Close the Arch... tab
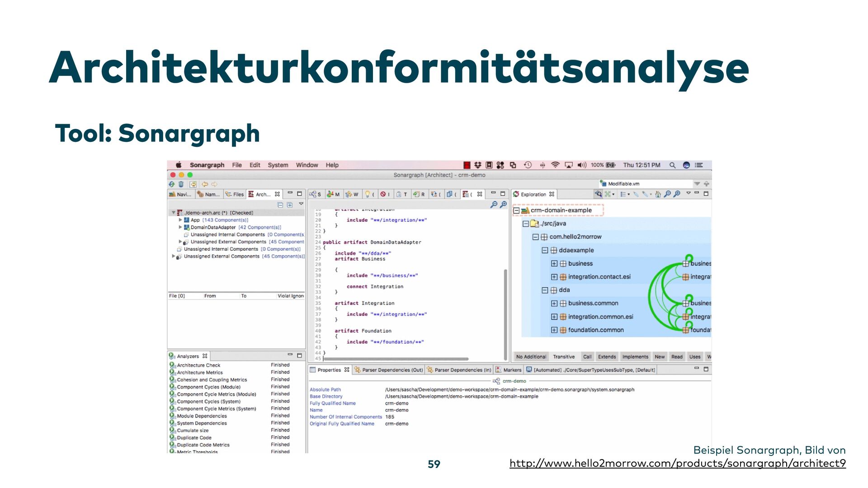This screenshot has height=488, width=868. point(277,194)
